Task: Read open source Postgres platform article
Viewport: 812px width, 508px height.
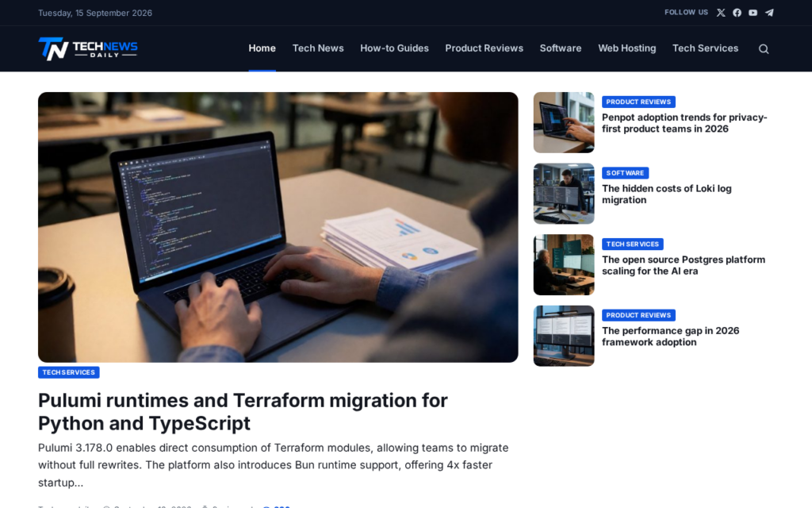Action: pos(684,265)
